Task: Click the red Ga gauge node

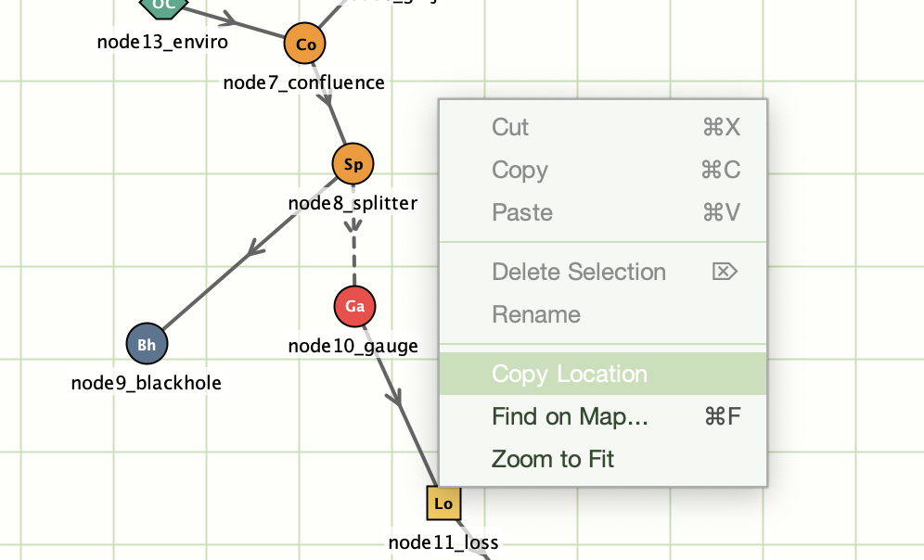Action: click(354, 306)
